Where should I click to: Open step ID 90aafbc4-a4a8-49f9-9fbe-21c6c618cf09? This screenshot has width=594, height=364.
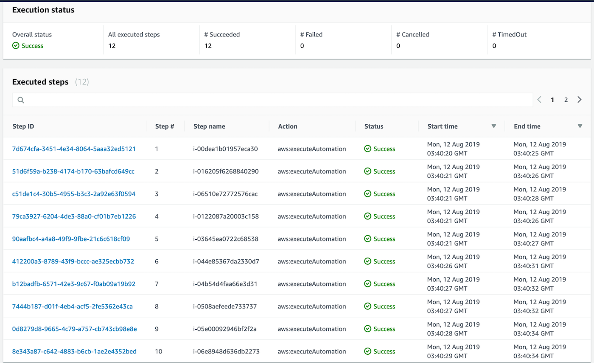pyautogui.click(x=71, y=239)
